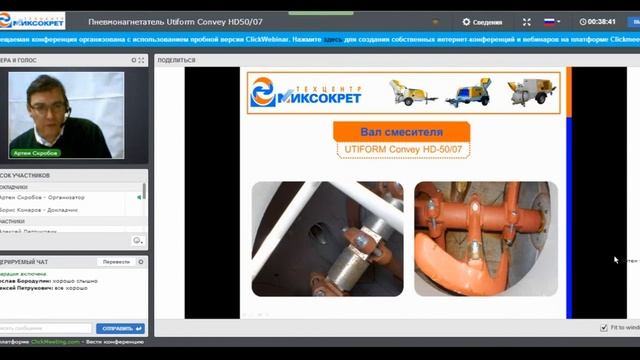The height and width of the screenshot is (360, 640).
Task: Click the 'хорошо слышно' chat message
Action: (x=75, y=281)
